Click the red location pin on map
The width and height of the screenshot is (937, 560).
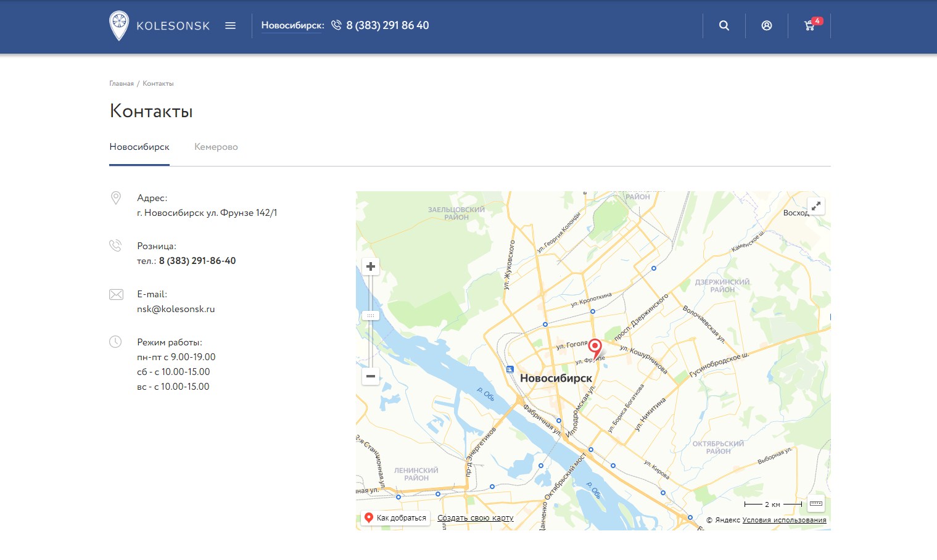[x=595, y=346]
